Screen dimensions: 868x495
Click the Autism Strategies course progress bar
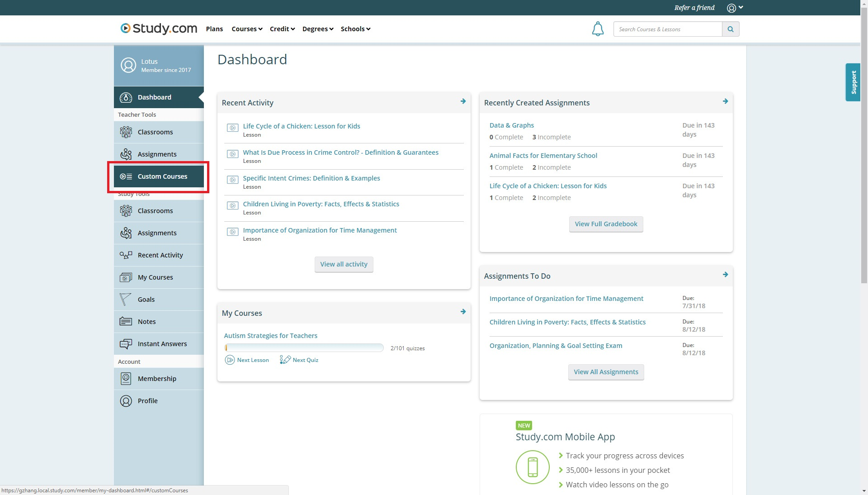coord(304,347)
